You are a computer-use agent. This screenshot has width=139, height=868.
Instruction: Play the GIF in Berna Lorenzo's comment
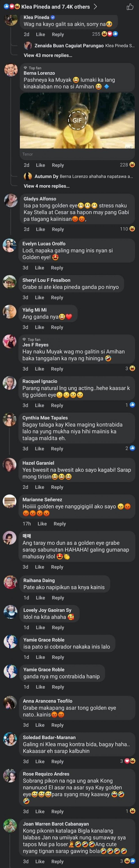77,120
